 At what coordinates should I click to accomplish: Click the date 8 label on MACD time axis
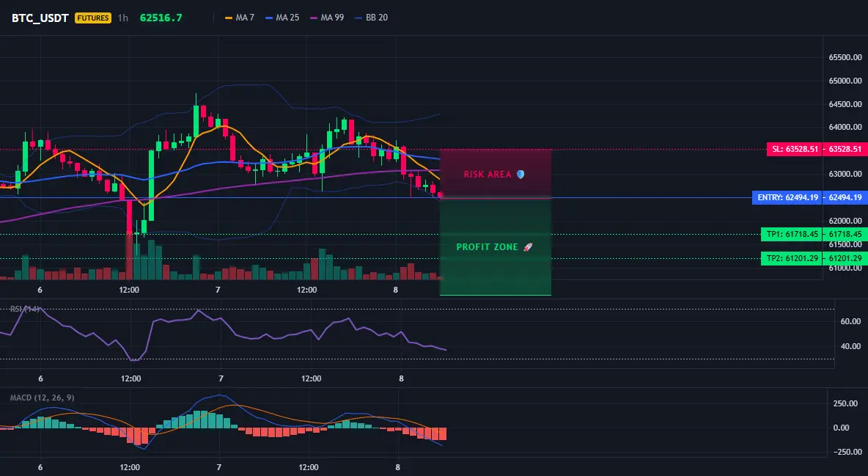(x=398, y=467)
